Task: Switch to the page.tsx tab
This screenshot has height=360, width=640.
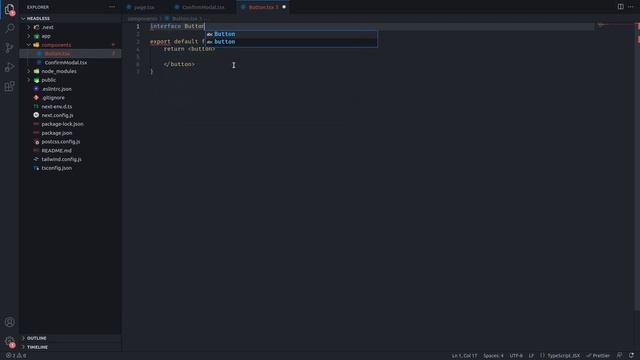Action: (144, 7)
